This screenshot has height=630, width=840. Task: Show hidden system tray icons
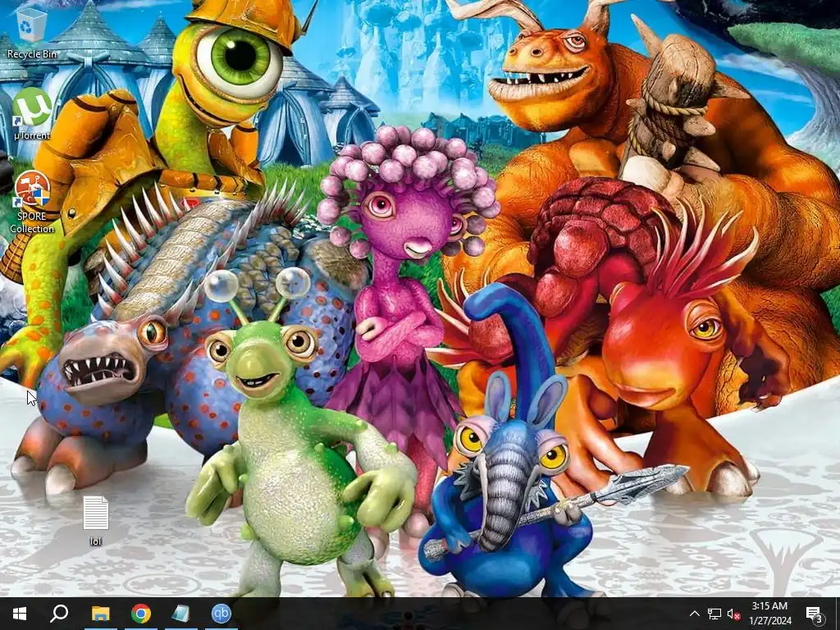[x=694, y=614]
